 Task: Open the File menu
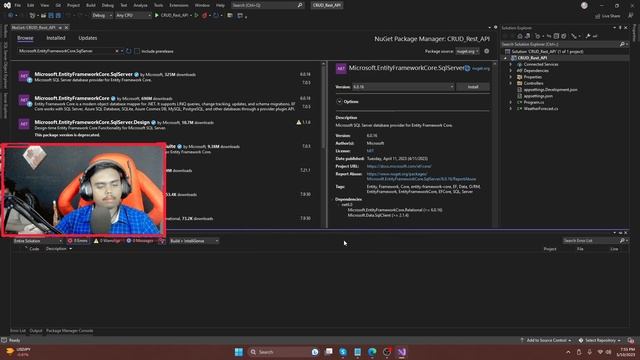[17, 5]
